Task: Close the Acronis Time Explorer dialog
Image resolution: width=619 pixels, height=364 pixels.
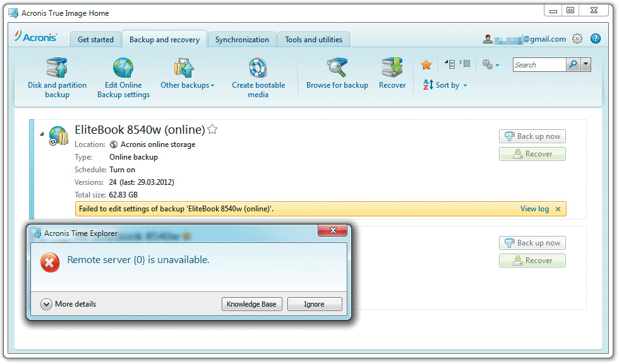Action: [332, 231]
